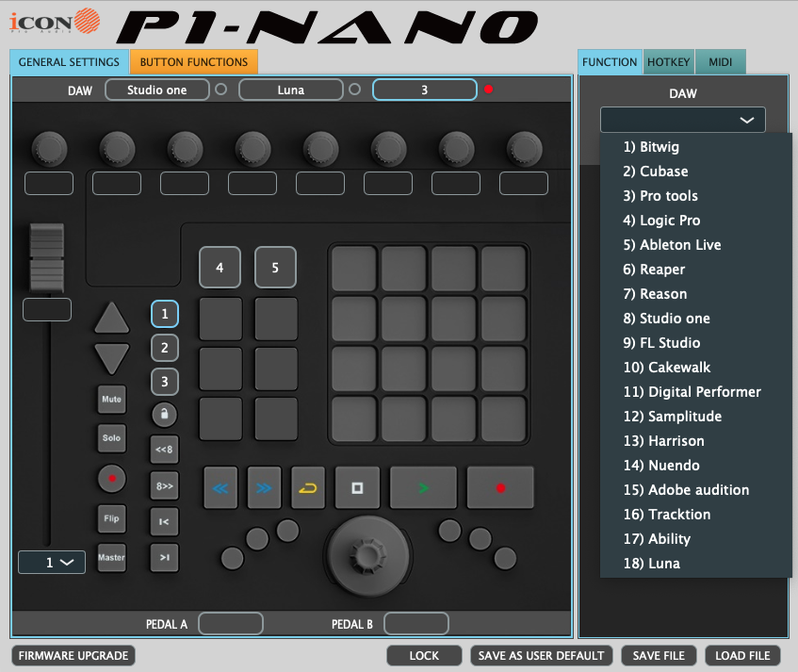The width and height of the screenshot is (798, 672).
Task: Click Save As User Default
Action: click(541, 655)
